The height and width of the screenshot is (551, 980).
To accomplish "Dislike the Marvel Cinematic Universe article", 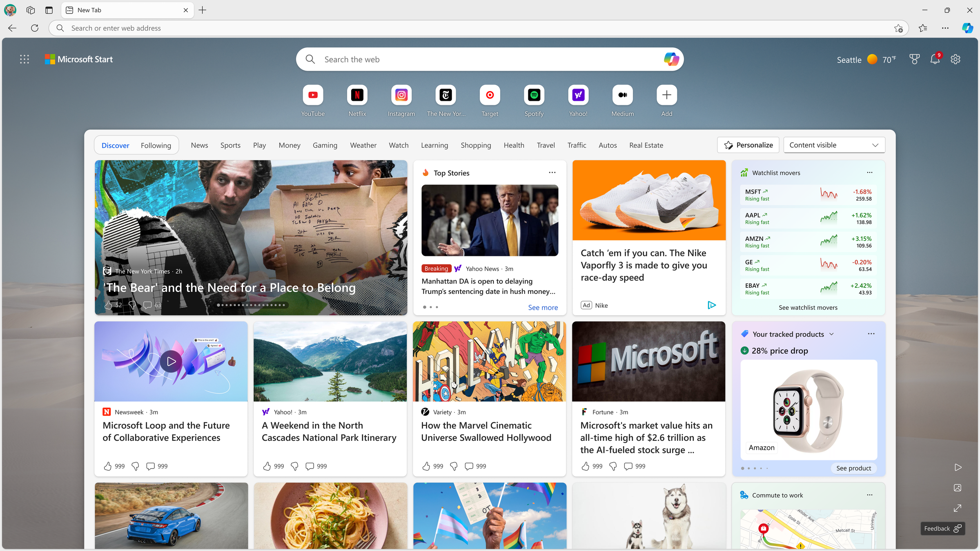I will (454, 466).
